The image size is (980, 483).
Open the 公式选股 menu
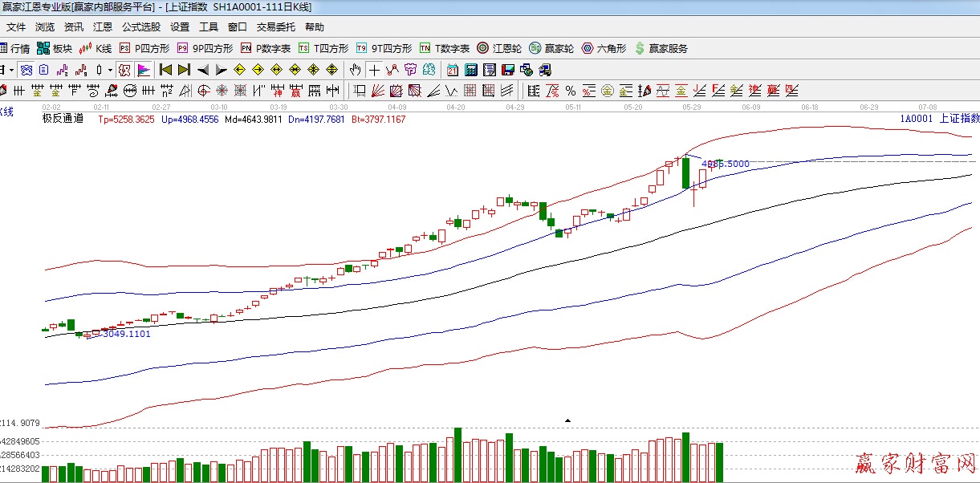(x=140, y=26)
